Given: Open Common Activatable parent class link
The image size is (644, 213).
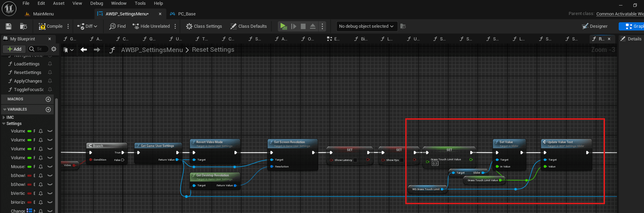Looking at the screenshot, I should pos(620,14).
